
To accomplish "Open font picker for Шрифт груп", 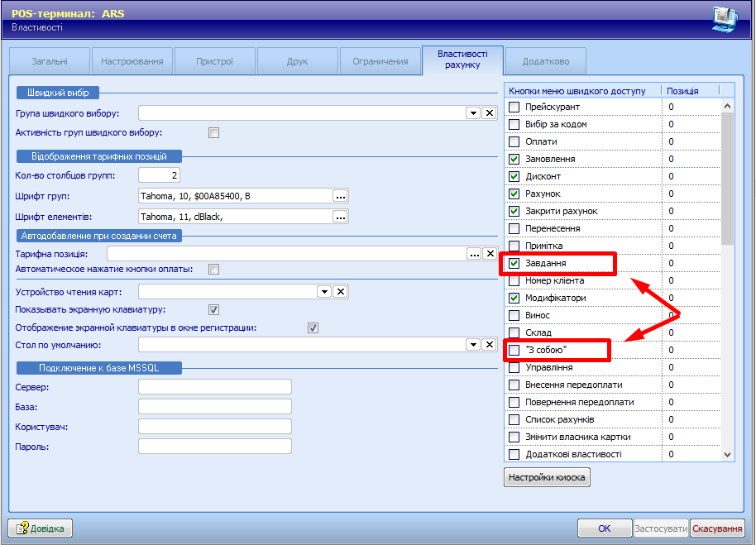I will coord(339,196).
